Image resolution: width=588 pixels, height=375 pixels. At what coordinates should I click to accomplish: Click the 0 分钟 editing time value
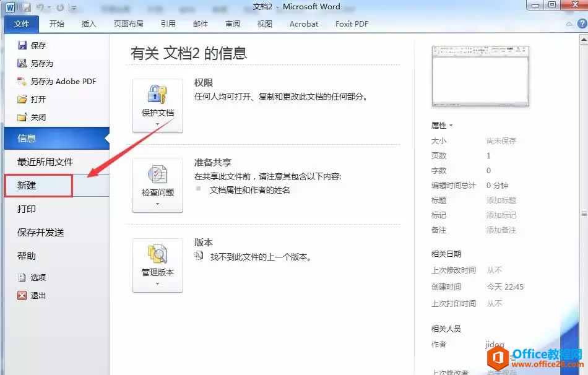point(497,185)
